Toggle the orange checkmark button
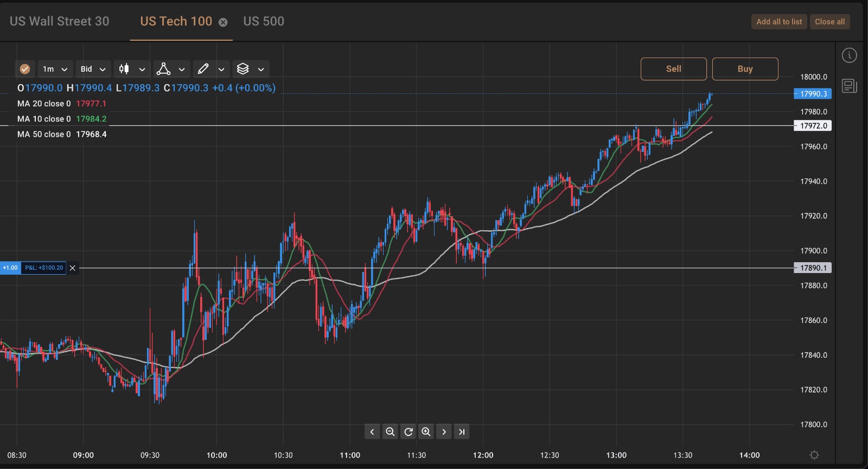 pyautogui.click(x=25, y=69)
